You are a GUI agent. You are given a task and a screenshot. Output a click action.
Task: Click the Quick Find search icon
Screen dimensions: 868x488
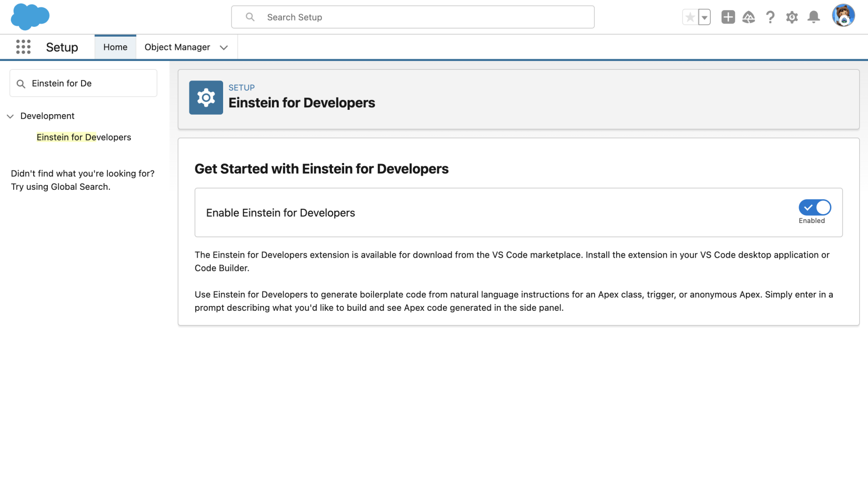tap(21, 83)
